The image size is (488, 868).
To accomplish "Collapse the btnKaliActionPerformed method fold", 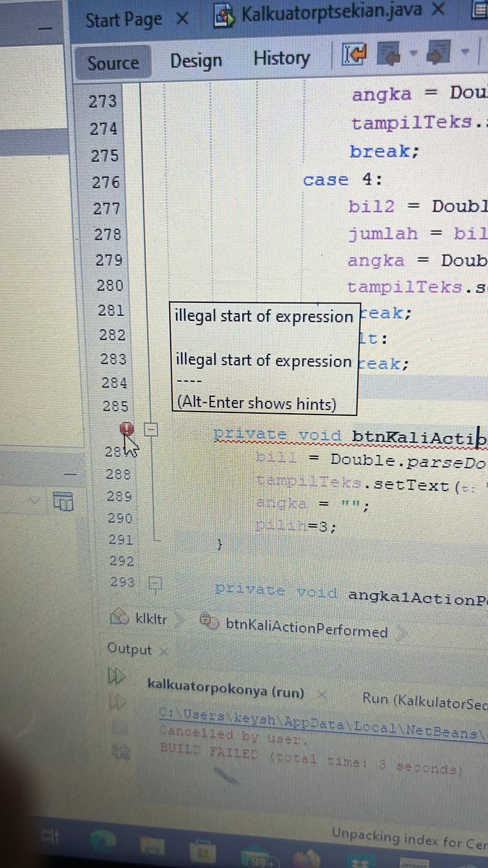I will tap(152, 430).
